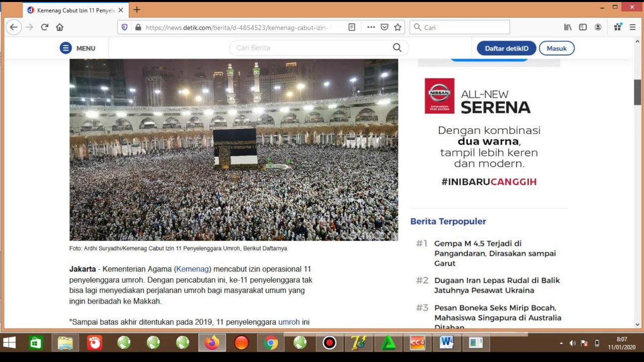The image size is (644, 362).
Task: Click the Cari Berita magnifier icon
Action: [397, 48]
